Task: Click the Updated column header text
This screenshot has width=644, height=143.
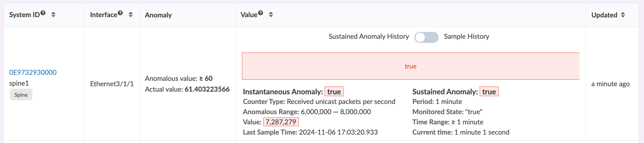Action: pos(604,15)
